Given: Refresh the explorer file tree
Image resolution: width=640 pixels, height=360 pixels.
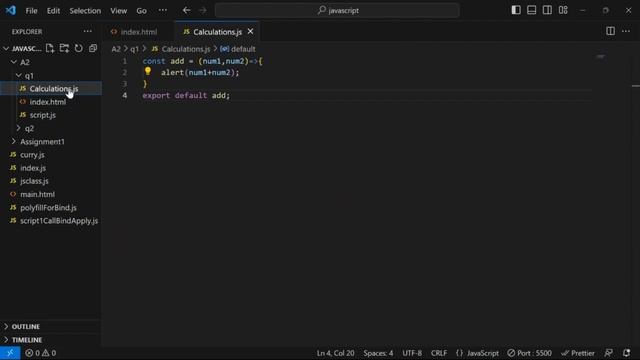Looking at the screenshot, I should (x=78, y=49).
